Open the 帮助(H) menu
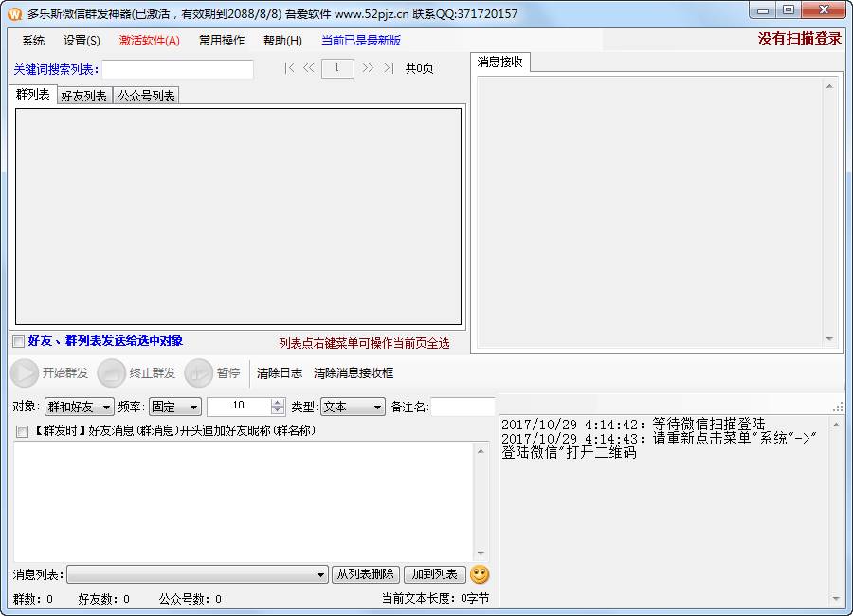This screenshot has width=853, height=616. click(282, 40)
